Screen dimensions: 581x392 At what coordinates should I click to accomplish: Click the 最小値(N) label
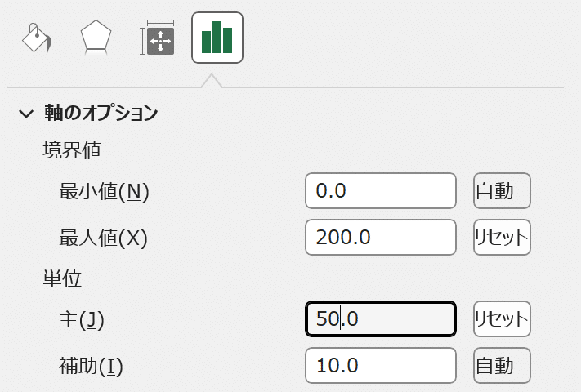(x=105, y=192)
